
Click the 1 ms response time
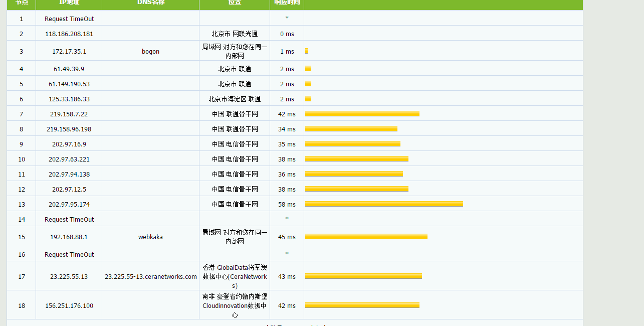(x=287, y=51)
